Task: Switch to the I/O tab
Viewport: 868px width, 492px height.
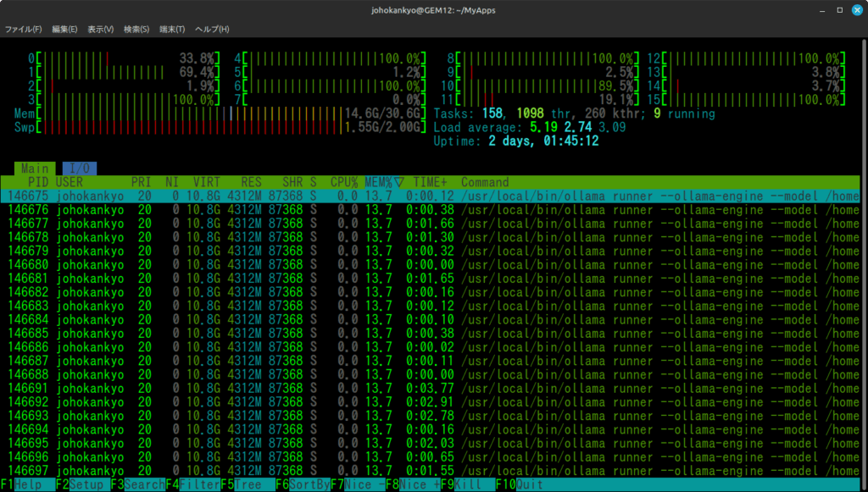Action: pyautogui.click(x=80, y=169)
